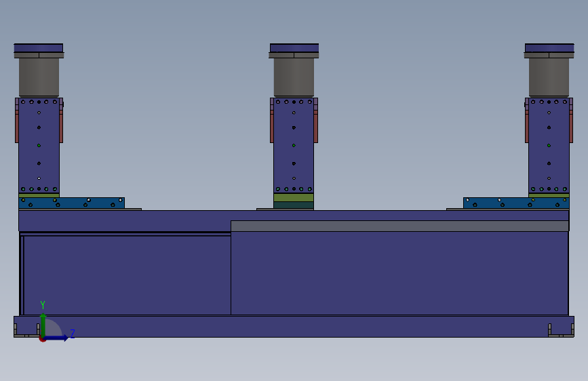The image size is (588, 381).
Task: Select the middle gray cylinder on model
Action: pos(294,77)
